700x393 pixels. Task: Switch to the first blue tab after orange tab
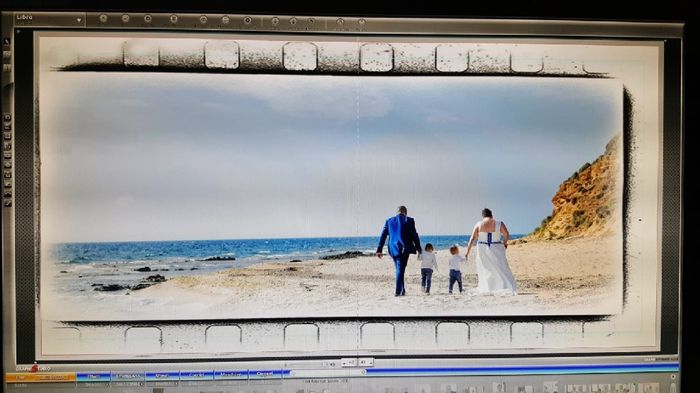[x=93, y=377]
